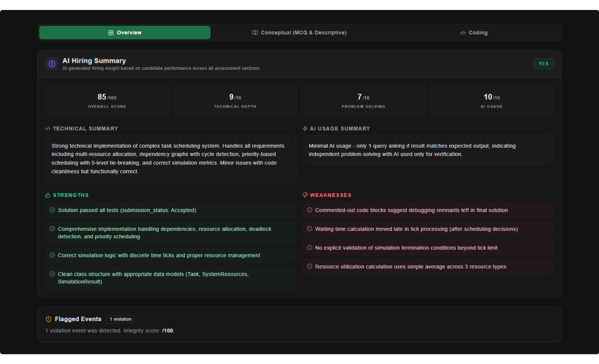Click the alert icon for 'Commented-out code blocks' weakness

(309, 210)
